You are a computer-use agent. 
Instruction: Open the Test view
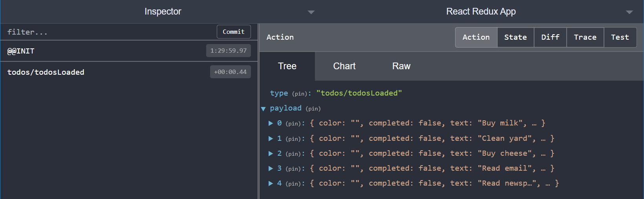click(620, 37)
